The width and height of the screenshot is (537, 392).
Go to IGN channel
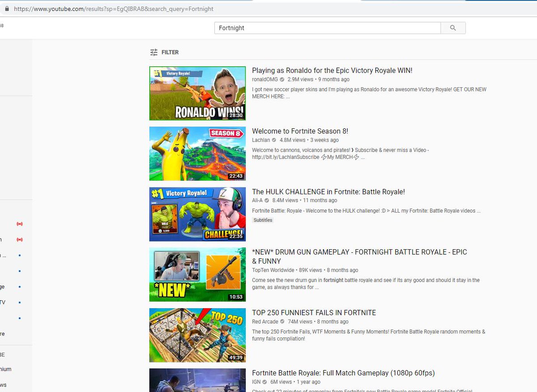tap(256, 382)
